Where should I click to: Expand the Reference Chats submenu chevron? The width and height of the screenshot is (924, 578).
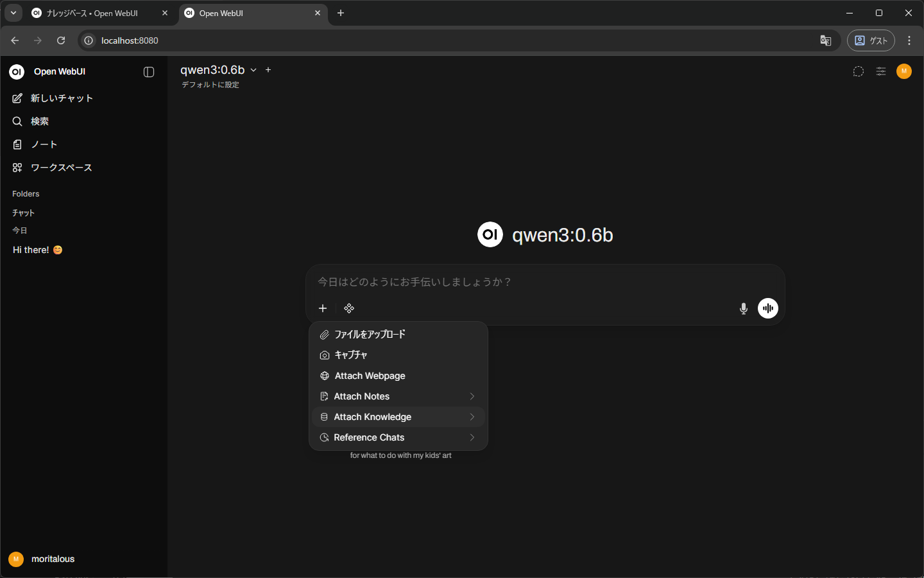tap(472, 437)
